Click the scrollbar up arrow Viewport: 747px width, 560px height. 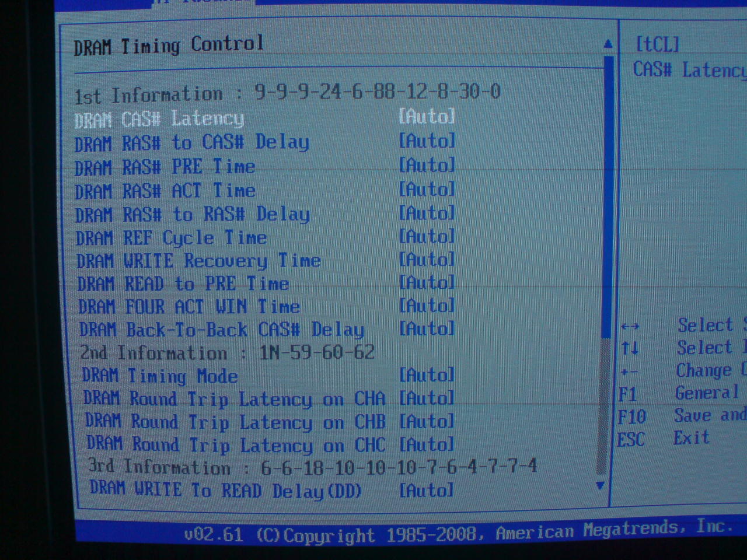(608, 44)
